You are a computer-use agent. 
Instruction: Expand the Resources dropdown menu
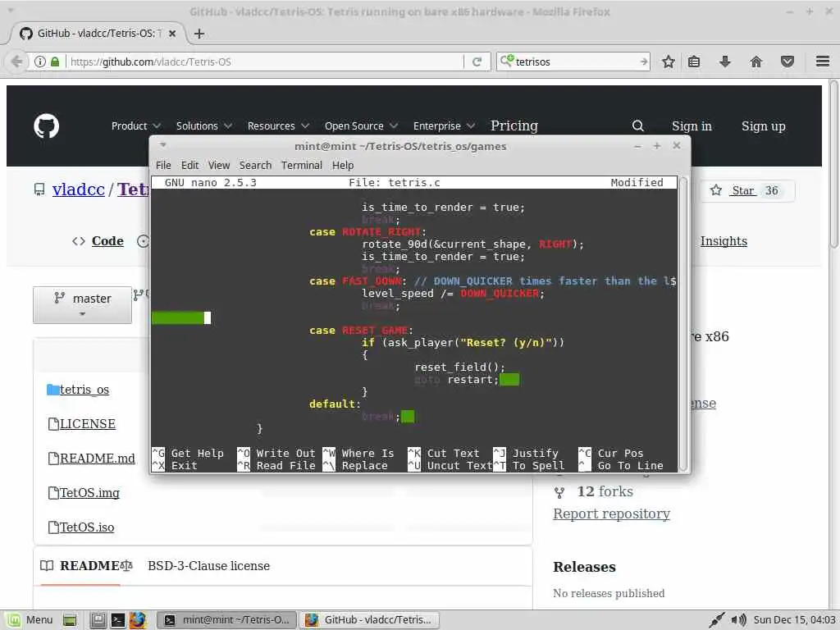click(x=278, y=126)
